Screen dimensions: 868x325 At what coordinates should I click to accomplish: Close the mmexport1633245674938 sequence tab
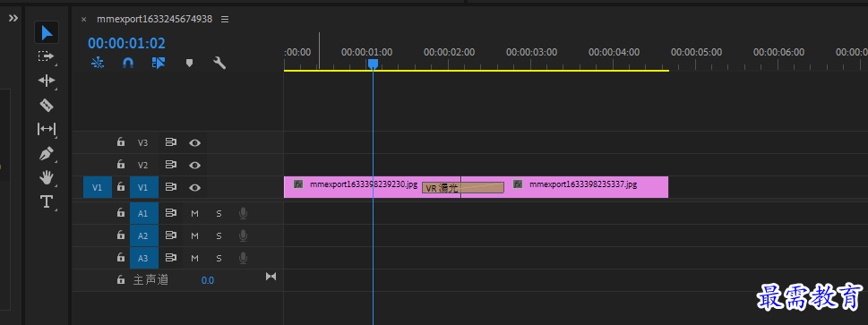coord(83,20)
